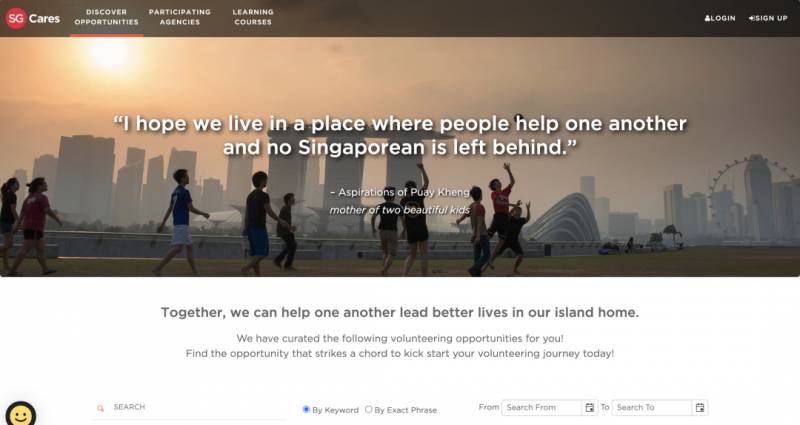Screen dimensions: 800x425
Task: Go to Learning Courses page
Action: click(253, 17)
